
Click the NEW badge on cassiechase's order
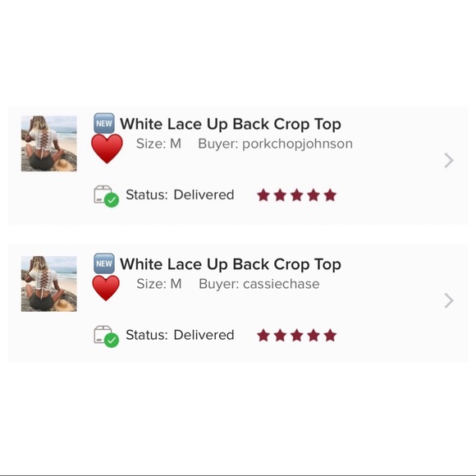coord(104,263)
